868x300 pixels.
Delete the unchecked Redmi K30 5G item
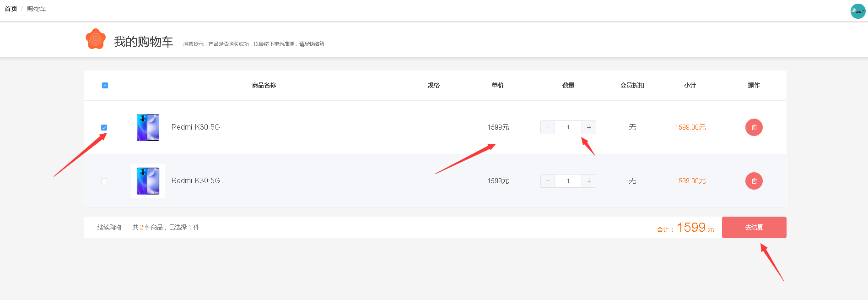[x=754, y=181]
